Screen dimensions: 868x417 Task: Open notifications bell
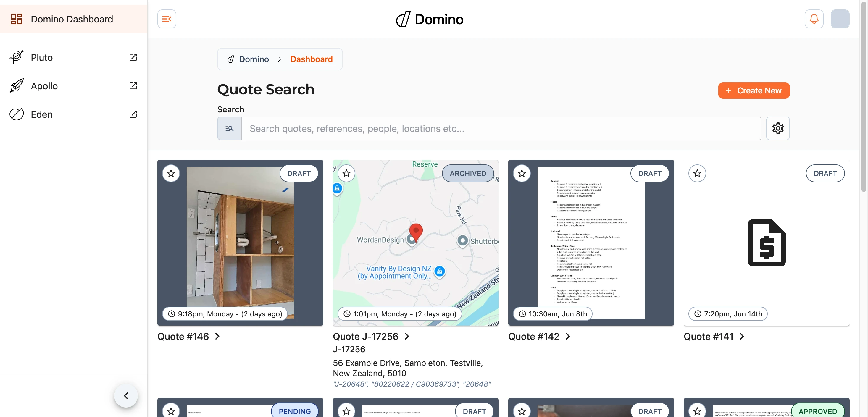coord(814,19)
